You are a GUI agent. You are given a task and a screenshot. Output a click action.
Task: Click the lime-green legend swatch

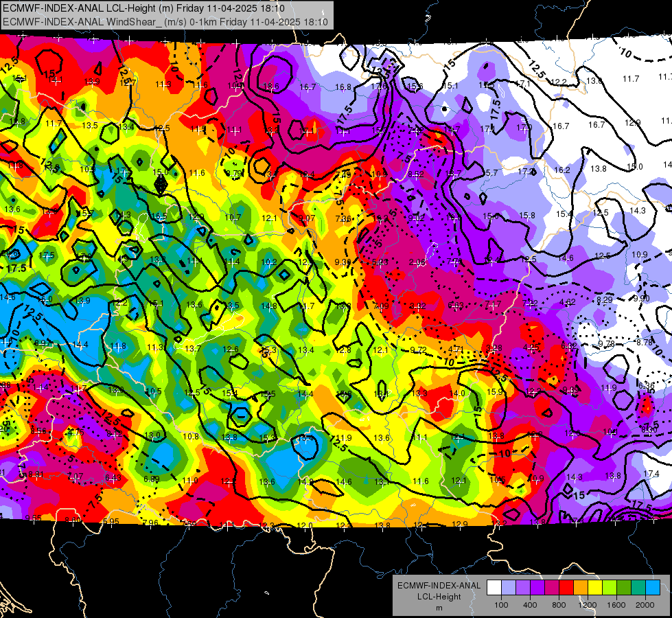coord(610,588)
